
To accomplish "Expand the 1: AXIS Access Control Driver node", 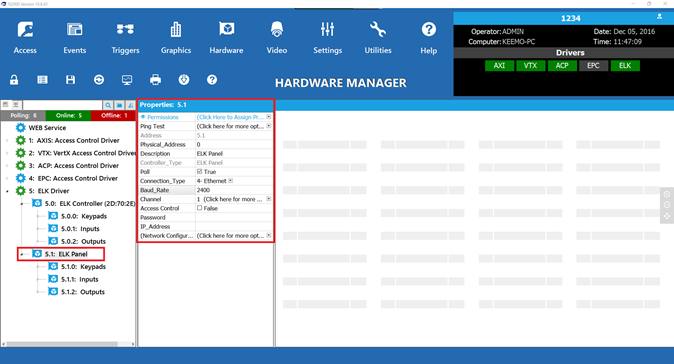I will coord(7,141).
